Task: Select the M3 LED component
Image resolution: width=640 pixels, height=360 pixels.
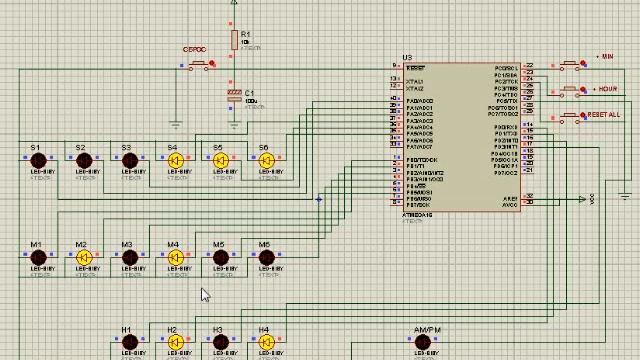Action: pyautogui.click(x=130, y=258)
